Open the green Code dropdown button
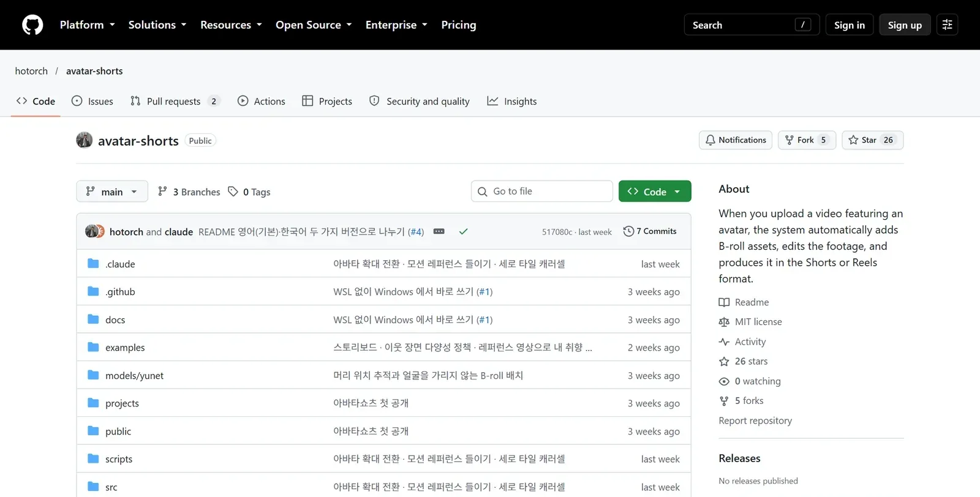Screen dimensions: 980x497 (x=655, y=192)
